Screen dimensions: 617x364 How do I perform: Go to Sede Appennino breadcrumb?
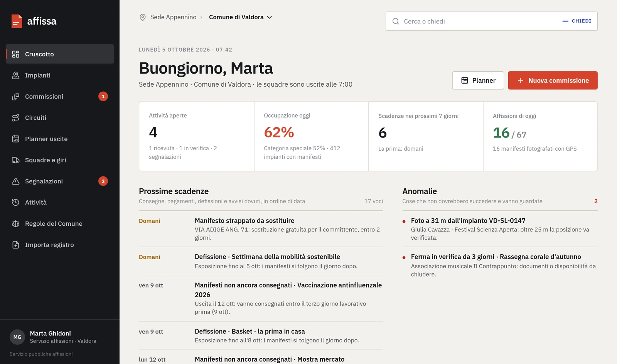point(173,17)
